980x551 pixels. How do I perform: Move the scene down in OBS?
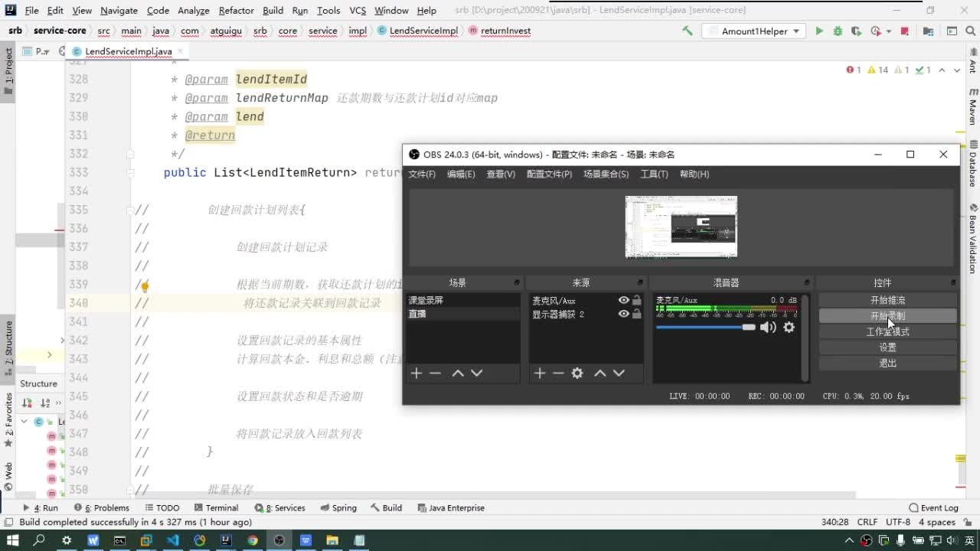point(477,373)
